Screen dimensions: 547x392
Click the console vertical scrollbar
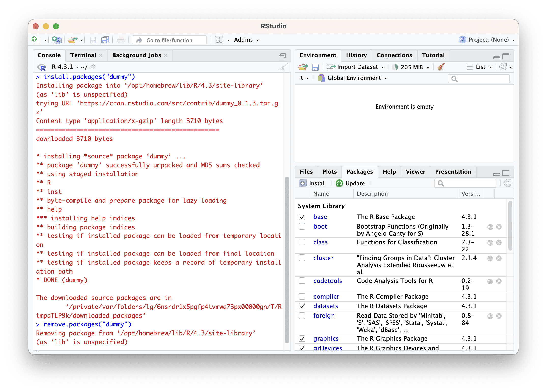click(287, 260)
